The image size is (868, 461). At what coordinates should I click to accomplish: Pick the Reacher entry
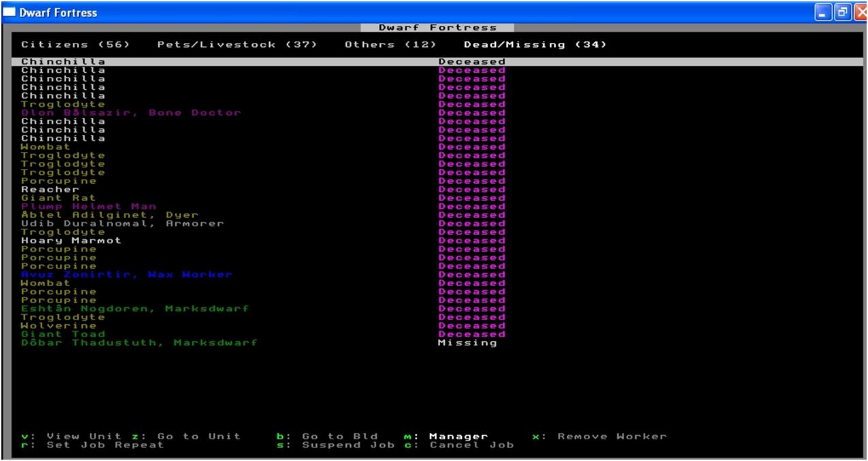point(50,189)
